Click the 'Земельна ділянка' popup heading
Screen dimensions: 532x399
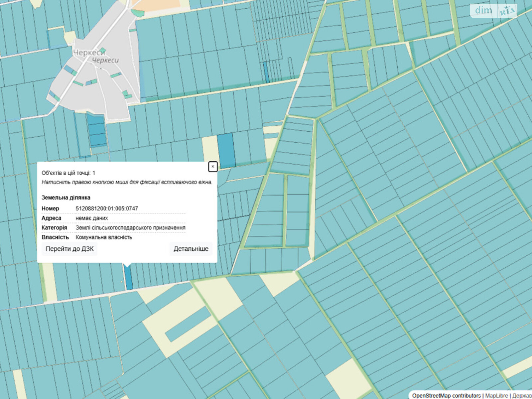click(x=66, y=198)
